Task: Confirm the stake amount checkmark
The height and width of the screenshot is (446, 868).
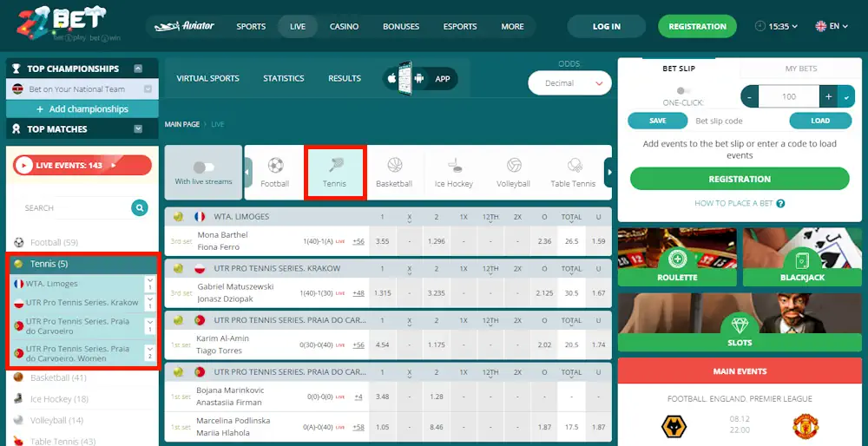Action: (845, 97)
